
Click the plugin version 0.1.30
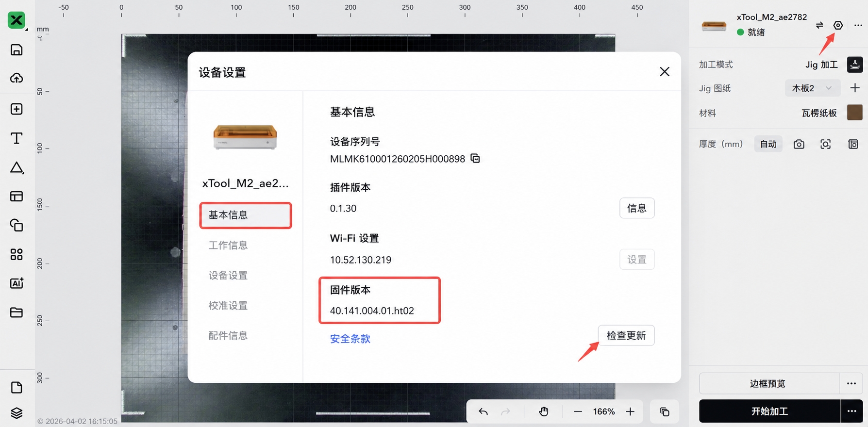tap(343, 208)
